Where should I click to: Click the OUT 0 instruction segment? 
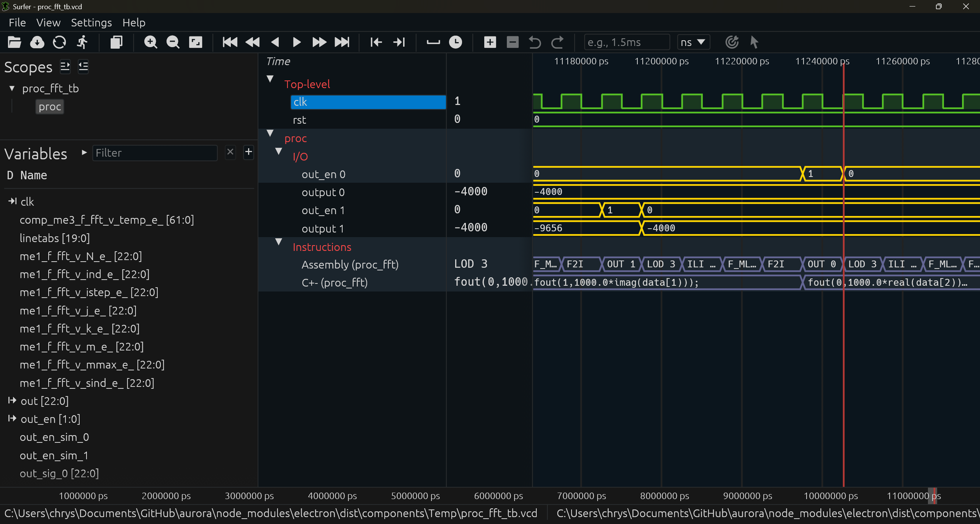pos(822,264)
